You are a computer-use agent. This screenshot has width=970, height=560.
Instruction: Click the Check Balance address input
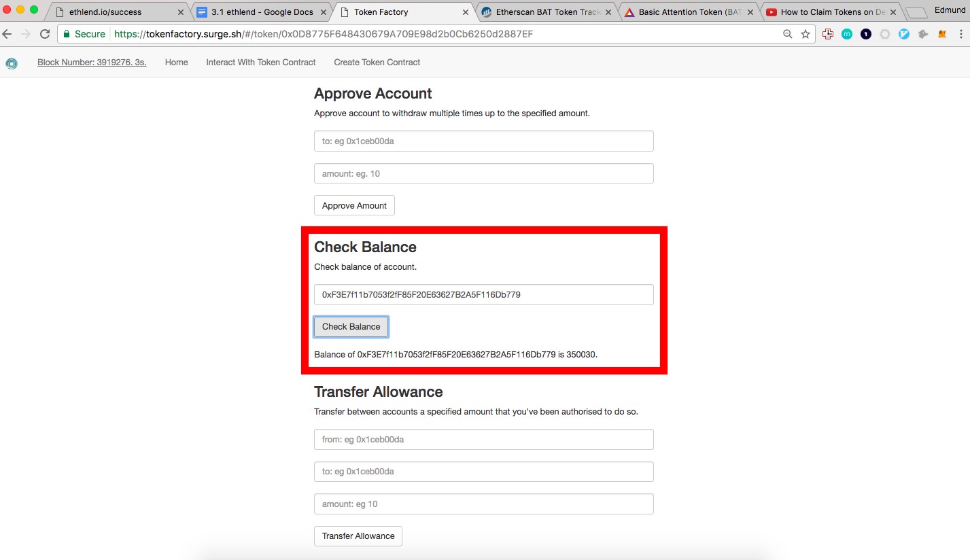click(x=483, y=294)
